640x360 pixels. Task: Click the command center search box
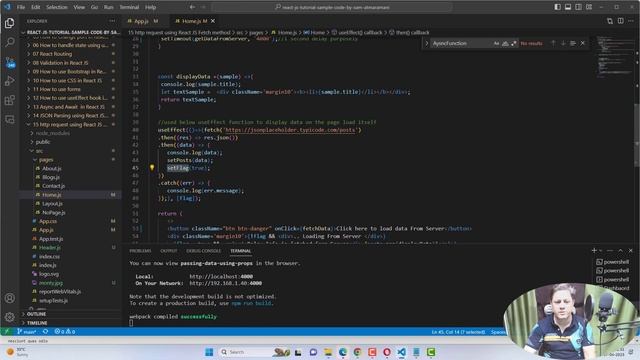pyautogui.click(x=332, y=7)
